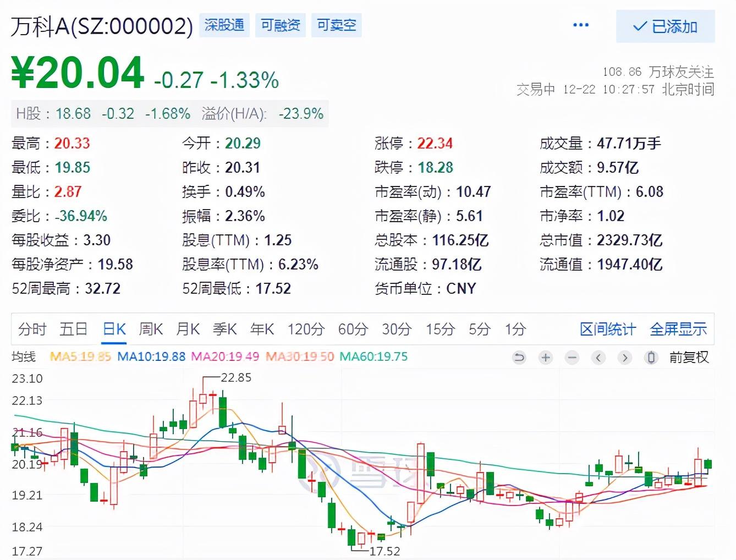This screenshot has height=560, width=736.
Task: Click the 52周最低 value 17.52
Action: pyautogui.click(x=273, y=289)
